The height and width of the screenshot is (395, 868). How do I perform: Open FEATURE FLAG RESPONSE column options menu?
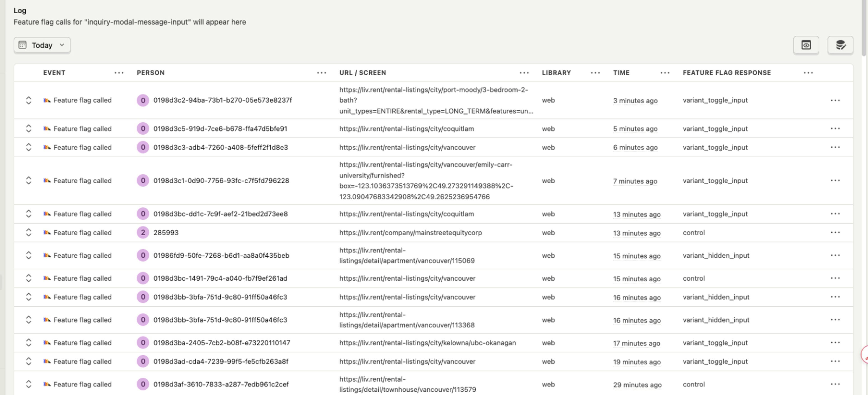coord(808,73)
